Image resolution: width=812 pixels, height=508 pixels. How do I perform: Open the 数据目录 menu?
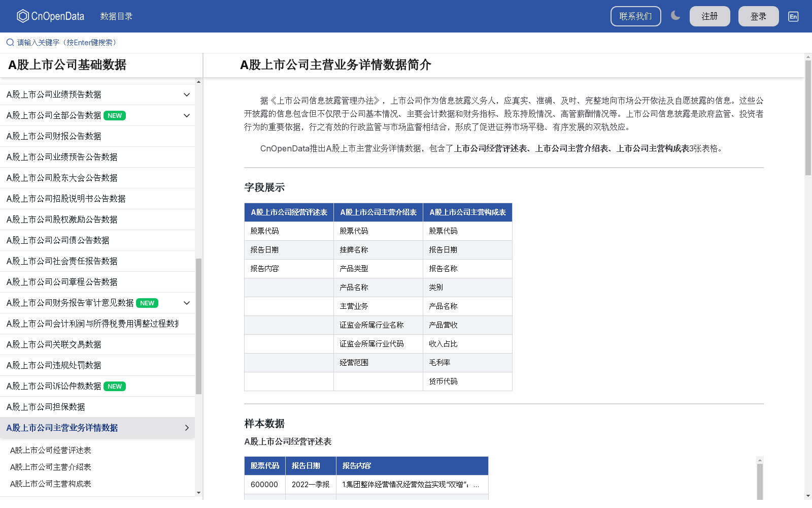click(116, 16)
